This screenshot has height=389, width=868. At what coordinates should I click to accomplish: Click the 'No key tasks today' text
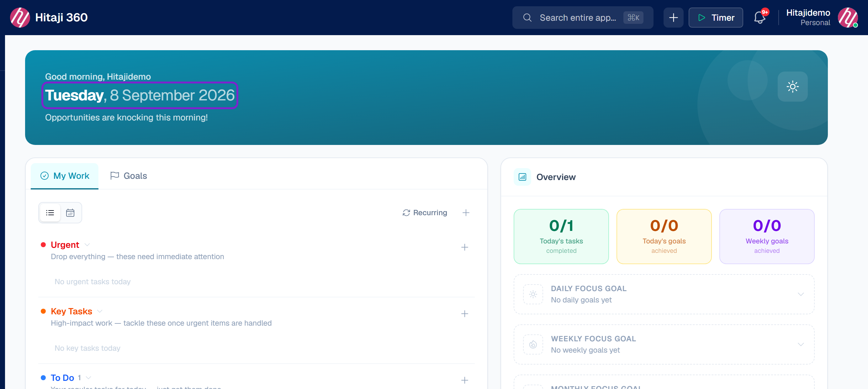point(87,348)
